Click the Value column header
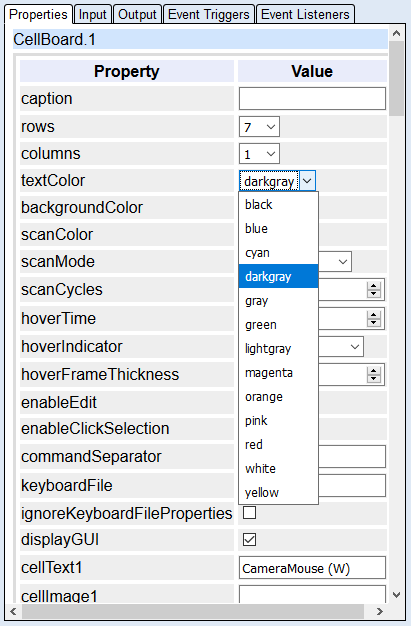 312,71
